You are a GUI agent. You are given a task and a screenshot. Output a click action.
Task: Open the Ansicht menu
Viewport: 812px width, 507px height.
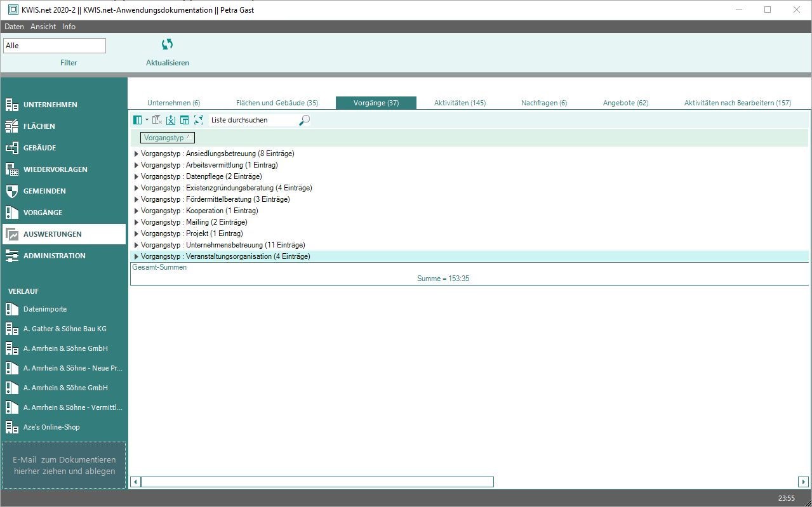point(43,27)
